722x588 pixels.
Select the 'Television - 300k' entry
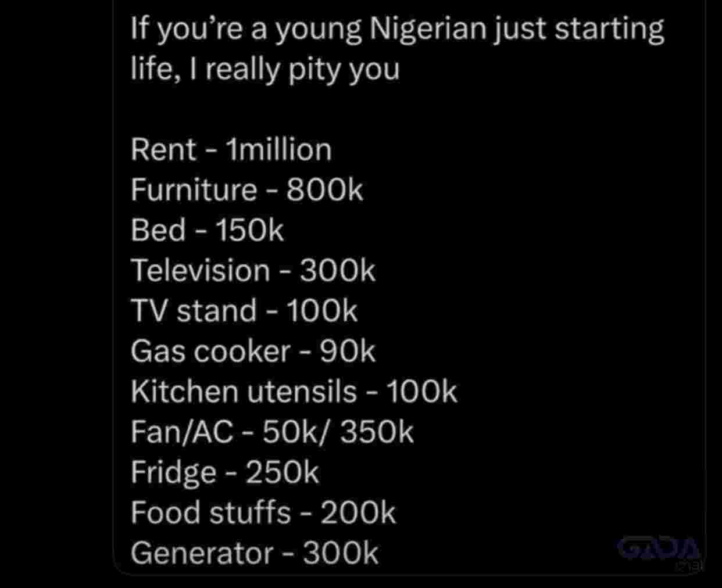(x=253, y=271)
